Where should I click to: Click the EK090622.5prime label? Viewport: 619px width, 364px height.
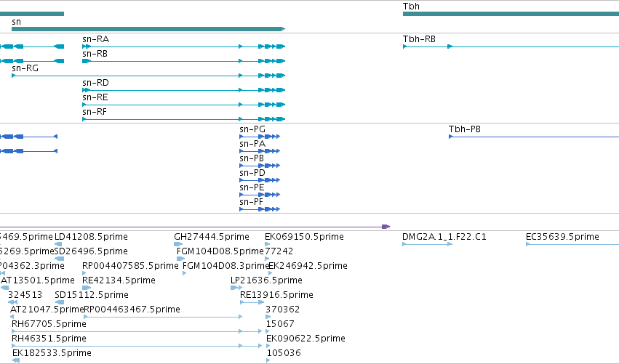coord(305,339)
